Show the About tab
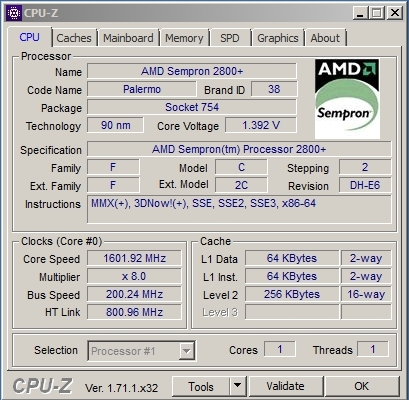The image size is (409, 400). 325,38
